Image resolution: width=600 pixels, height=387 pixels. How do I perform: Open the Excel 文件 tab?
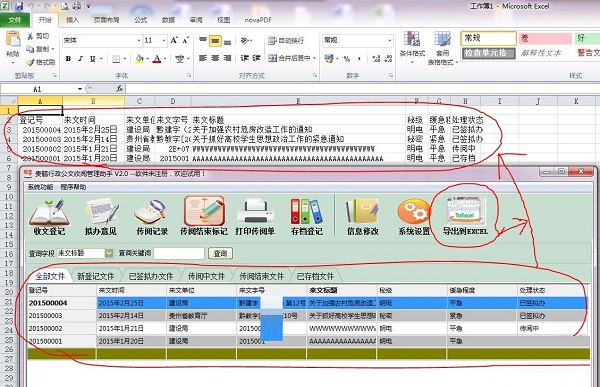15,20
